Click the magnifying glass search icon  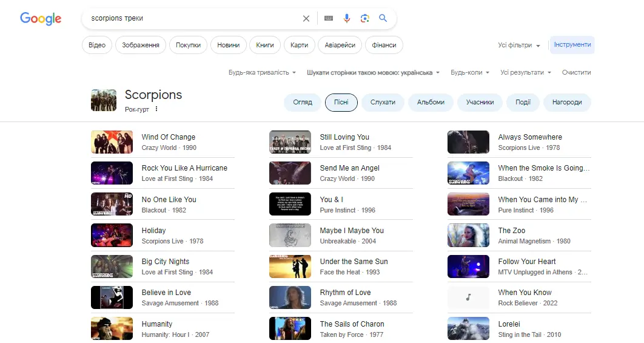[383, 18]
